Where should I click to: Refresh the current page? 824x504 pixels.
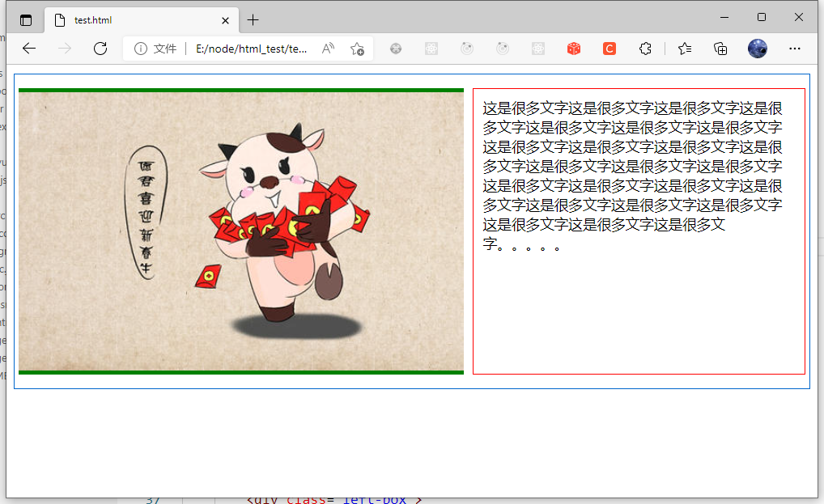point(100,49)
